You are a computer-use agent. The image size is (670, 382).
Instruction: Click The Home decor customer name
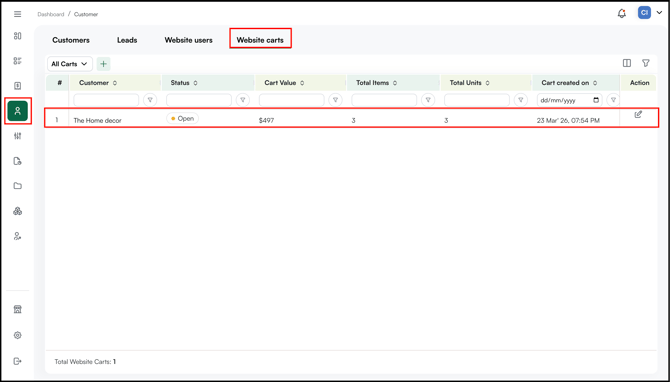(97, 120)
